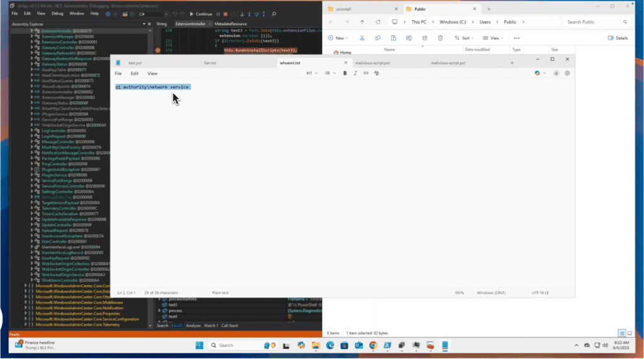Close the whoami.txt tab in Notepad
This screenshot has height=359, width=644.
(345, 63)
